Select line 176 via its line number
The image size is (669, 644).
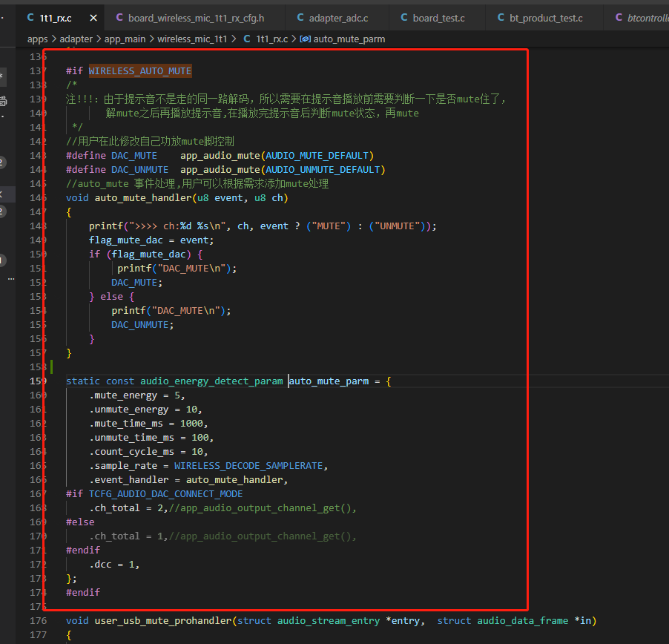click(39, 620)
